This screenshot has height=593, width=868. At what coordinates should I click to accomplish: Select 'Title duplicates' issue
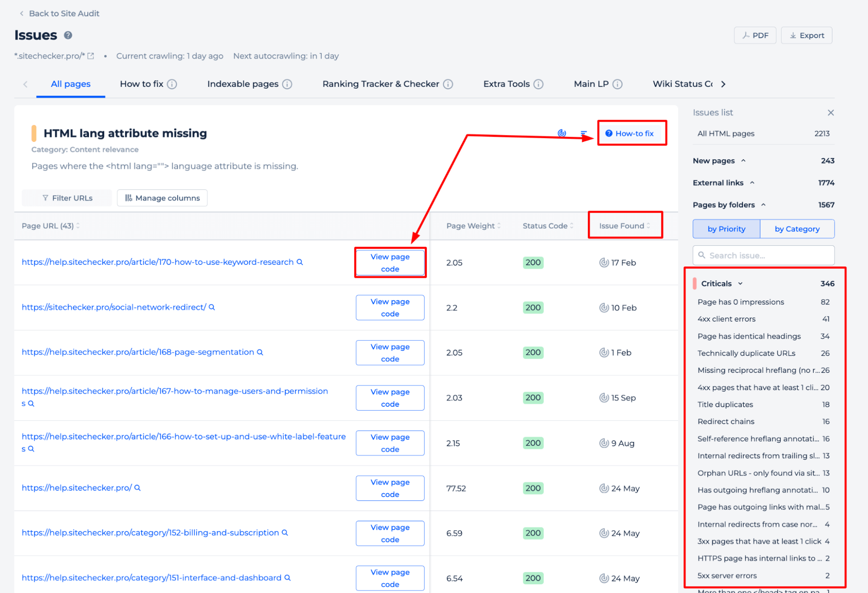click(763, 405)
